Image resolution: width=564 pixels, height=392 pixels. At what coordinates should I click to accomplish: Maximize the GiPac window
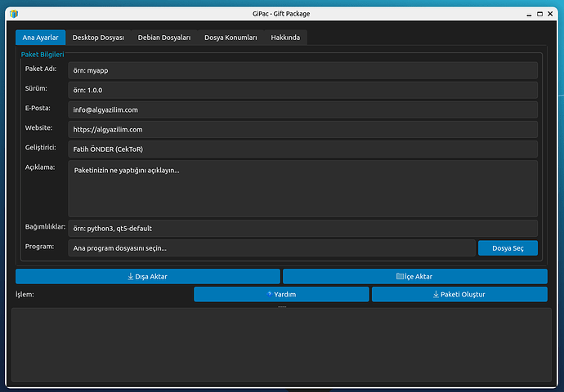pyautogui.click(x=539, y=14)
